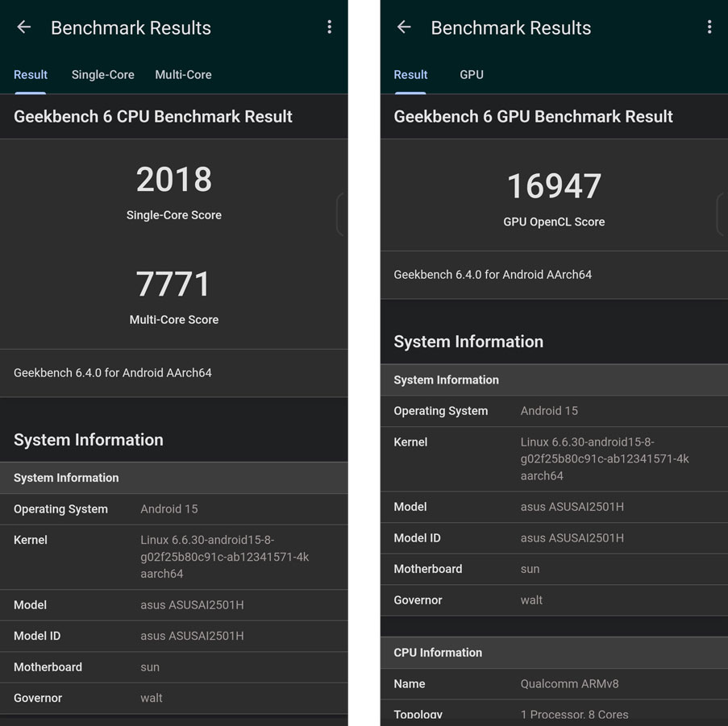Open the GPU tab
The width and height of the screenshot is (728, 726).
pyautogui.click(x=472, y=75)
